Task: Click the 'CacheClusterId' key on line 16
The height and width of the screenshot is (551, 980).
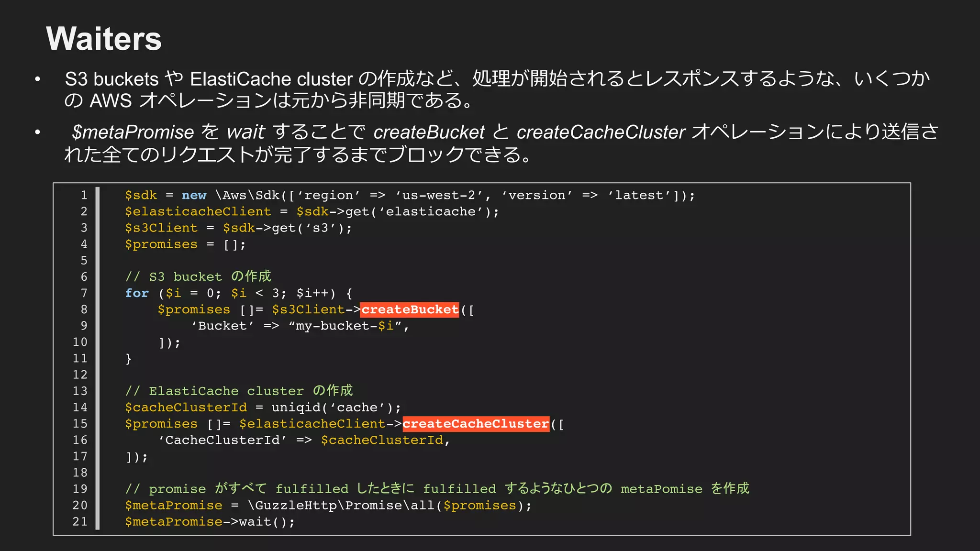Action: [x=222, y=440]
